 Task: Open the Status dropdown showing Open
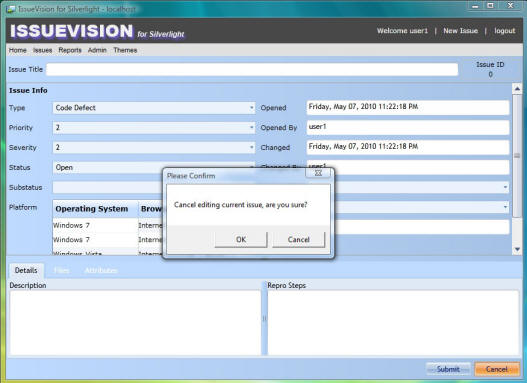pos(108,167)
